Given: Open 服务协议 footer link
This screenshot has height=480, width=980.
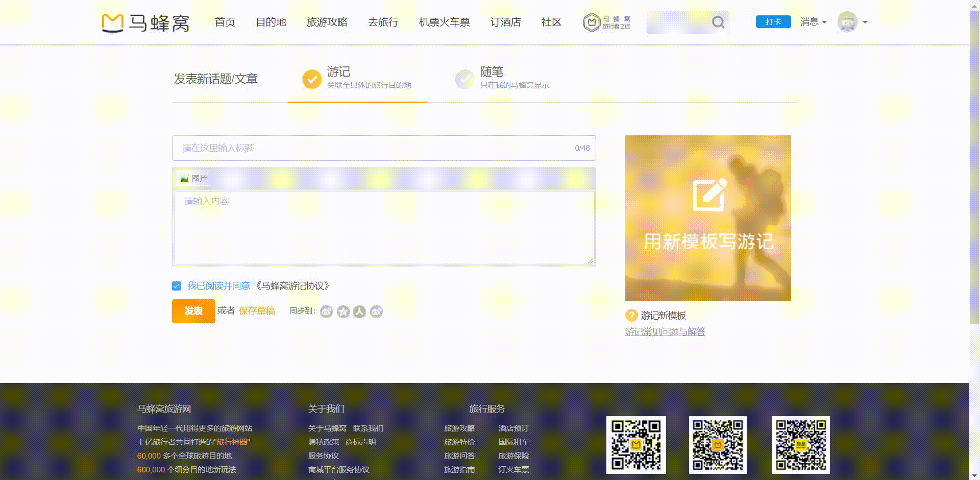Looking at the screenshot, I should [x=323, y=456].
